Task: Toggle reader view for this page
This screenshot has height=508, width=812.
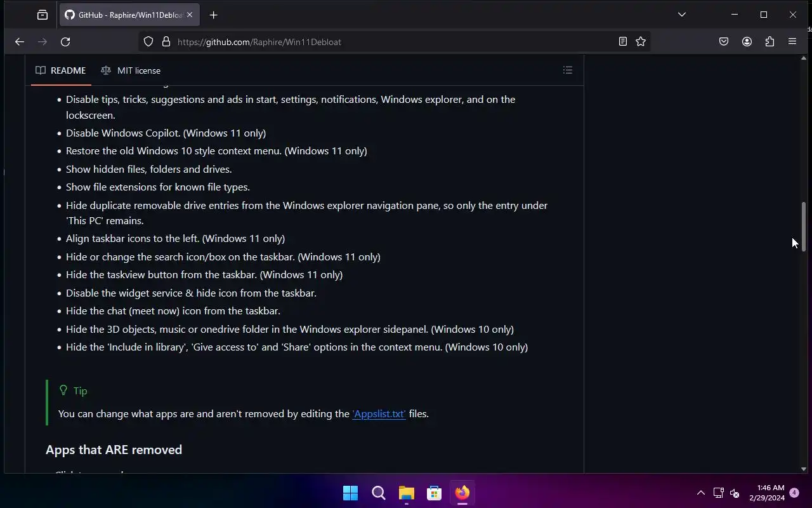Action: [623, 42]
